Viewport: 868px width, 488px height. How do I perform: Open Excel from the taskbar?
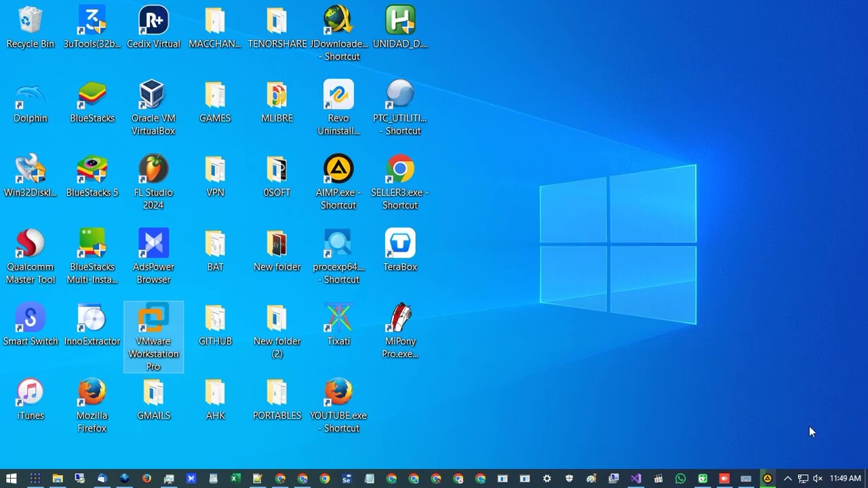point(235,479)
